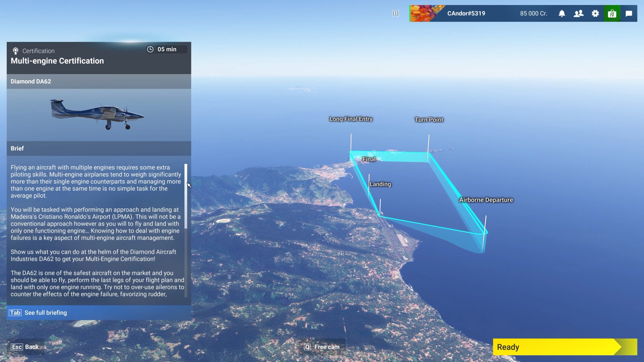Click 'Back' to return to menu
The width and height of the screenshot is (644, 362).
click(x=31, y=346)
